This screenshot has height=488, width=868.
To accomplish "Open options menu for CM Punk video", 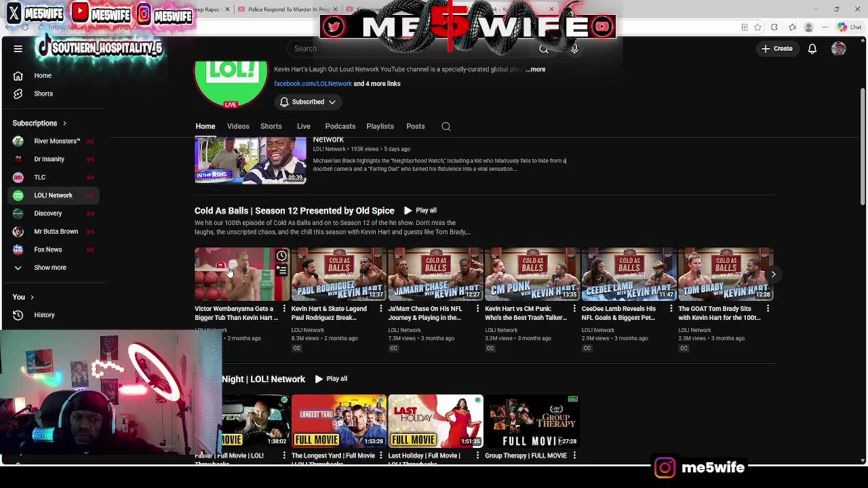I will (574, 309).
